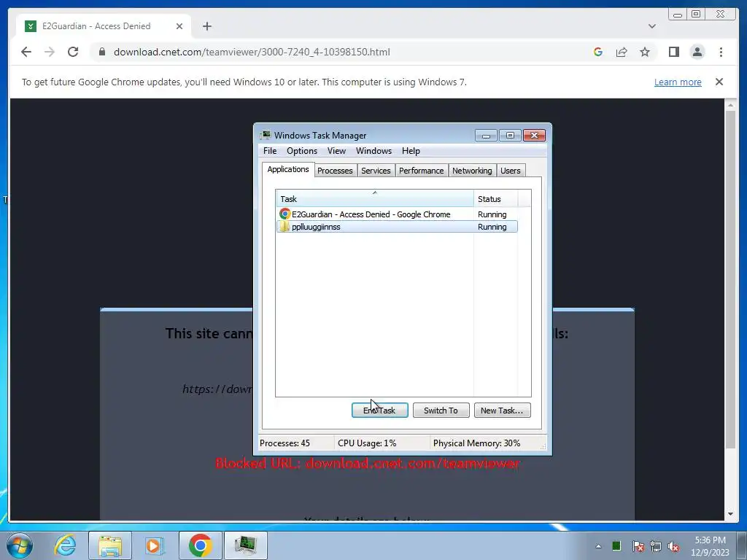Open Windows Start button
The width and height of the screenshot is (747, 560).
(20, 545)
